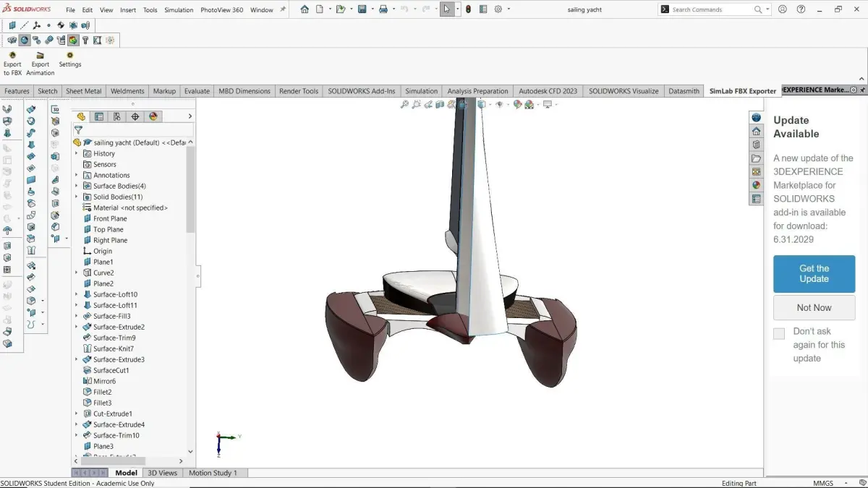Expand the Annotations tree node

77,175
